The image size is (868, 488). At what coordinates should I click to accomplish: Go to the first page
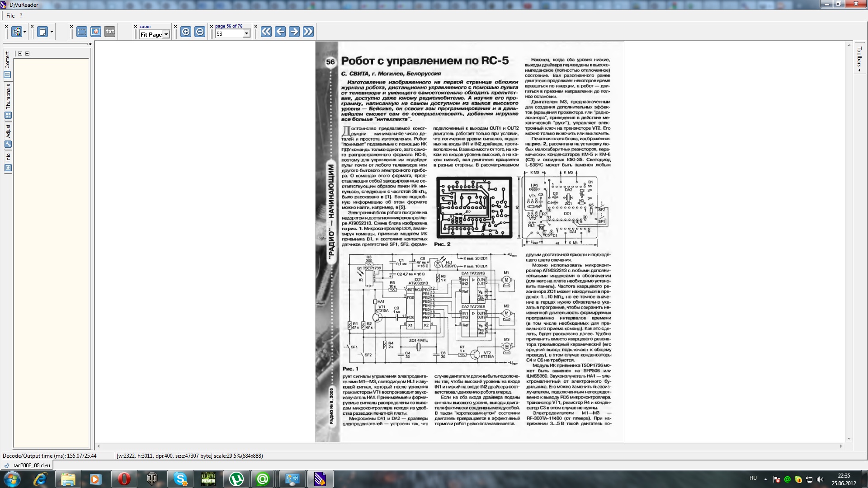click(x=266, y=32)
